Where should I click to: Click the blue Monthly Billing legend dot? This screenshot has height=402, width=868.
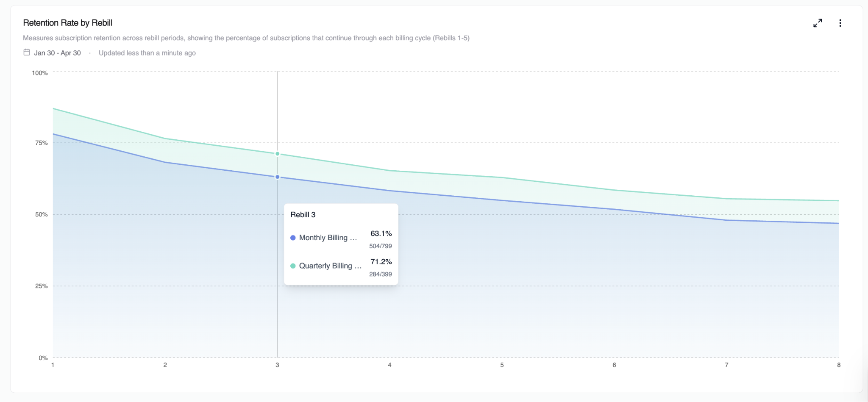coord(293,238)
